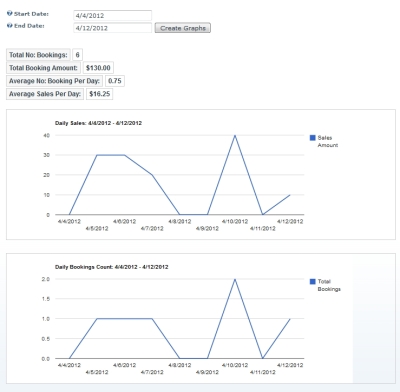Image resolution: width=400 pixels, height=392 pixels.
Task: Click the Sales Amount legend label
Action: click(328, 141)
